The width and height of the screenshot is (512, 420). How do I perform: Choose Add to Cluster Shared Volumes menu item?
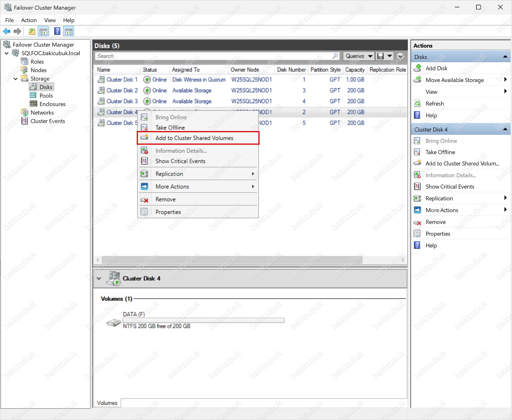click(x=194, y=138)
